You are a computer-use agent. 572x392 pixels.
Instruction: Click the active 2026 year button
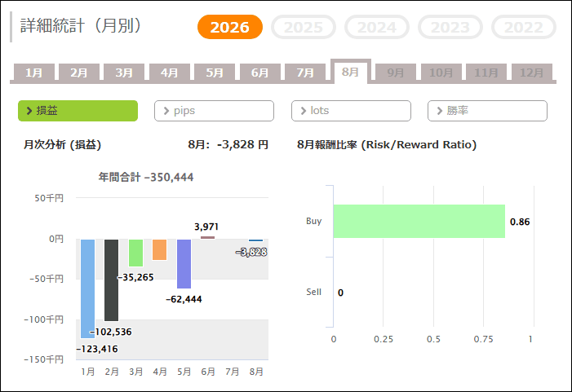click(x=230, y=27)
